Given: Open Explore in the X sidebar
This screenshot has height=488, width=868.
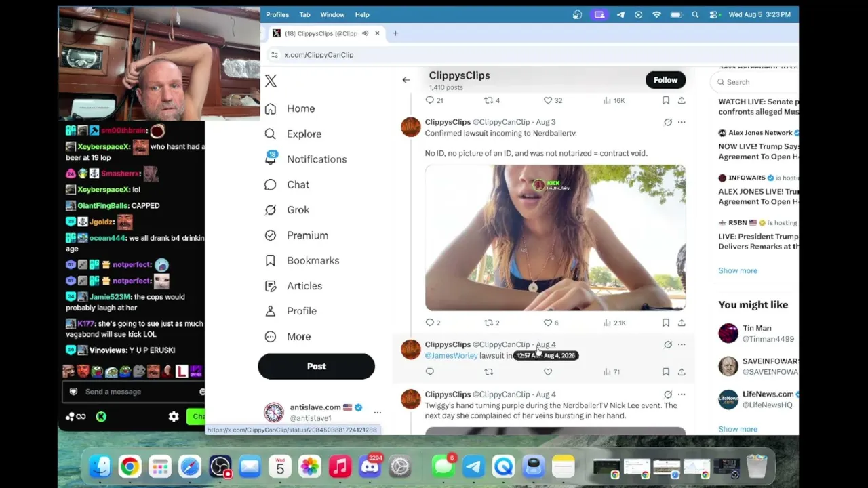Looking at the screenshot, I should [293, 134].
